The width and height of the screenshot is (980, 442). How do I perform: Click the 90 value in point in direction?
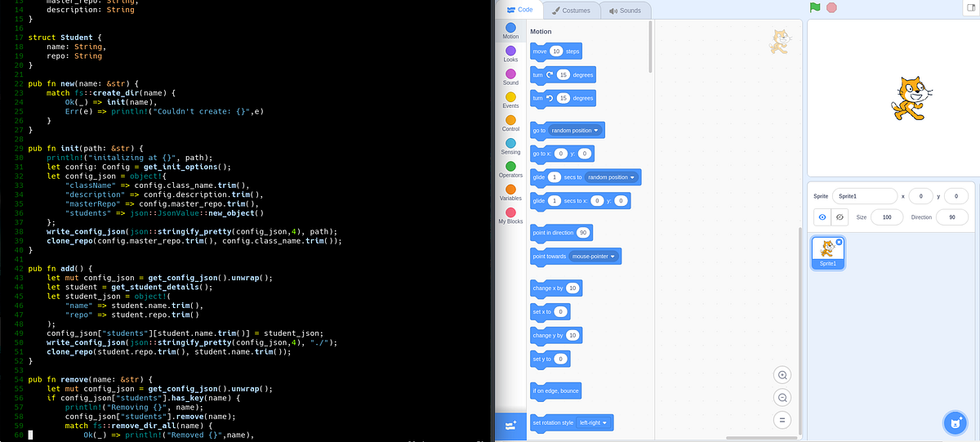pos(582,233)
